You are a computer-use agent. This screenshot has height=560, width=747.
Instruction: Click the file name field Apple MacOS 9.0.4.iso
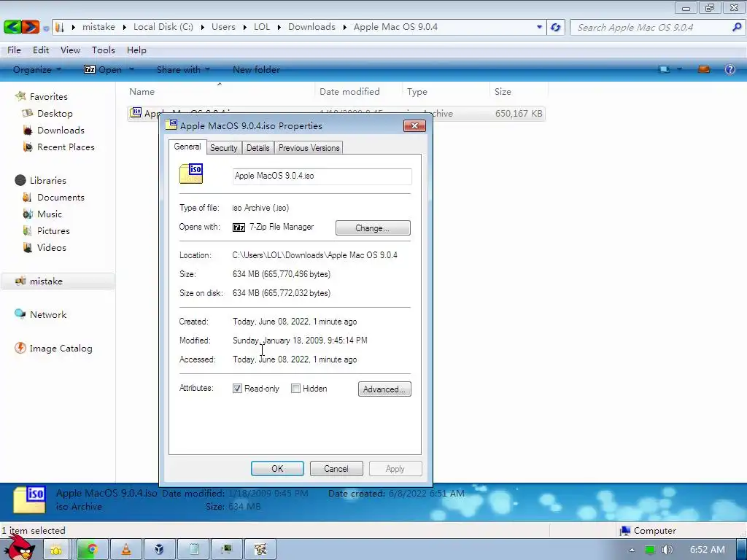pos(322,176)
